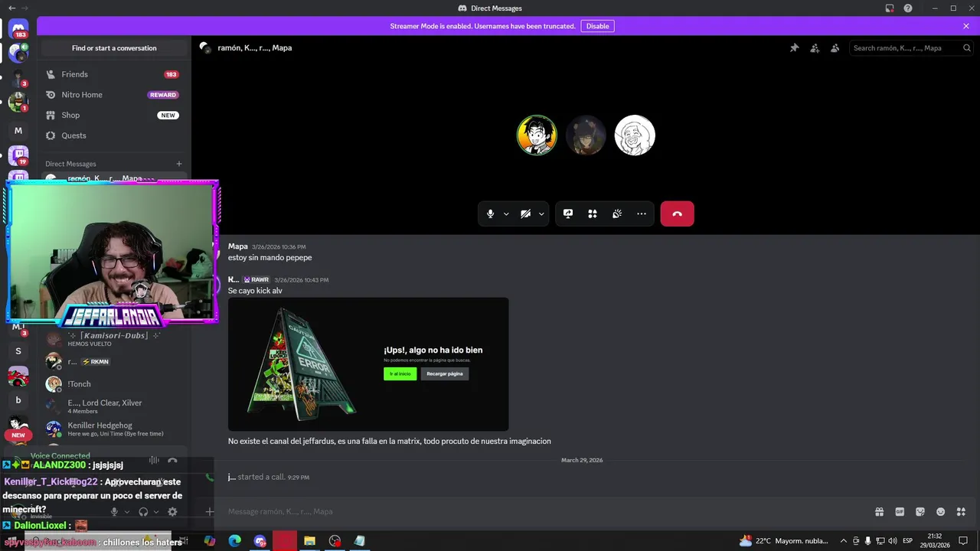Open the soundboard in the call

pos(617,214)
